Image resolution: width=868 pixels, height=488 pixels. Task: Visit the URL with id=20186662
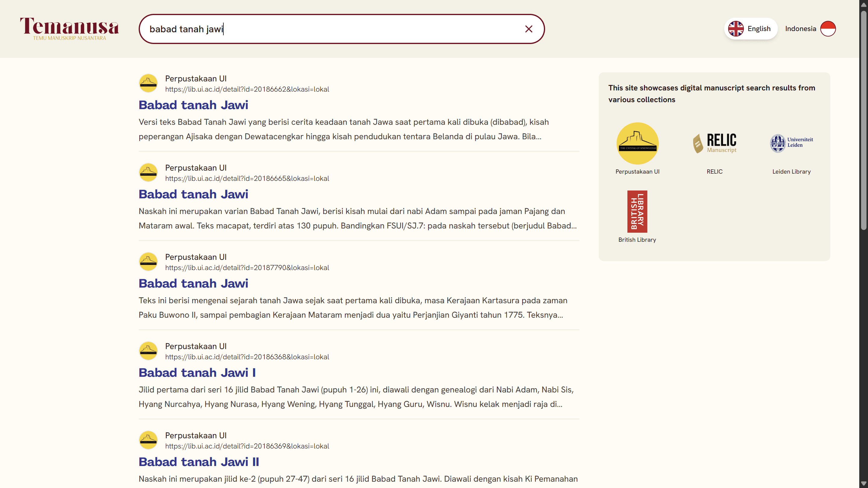pos(247,89)
